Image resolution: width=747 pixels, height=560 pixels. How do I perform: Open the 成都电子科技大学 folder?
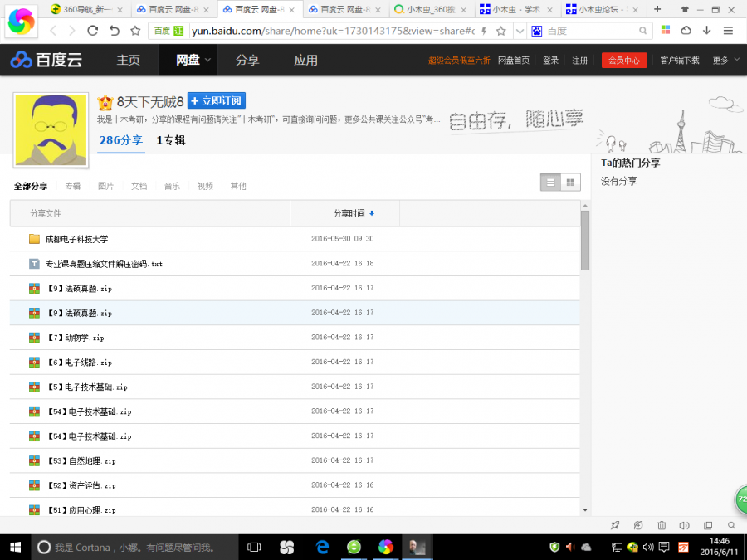coord(76,239)
